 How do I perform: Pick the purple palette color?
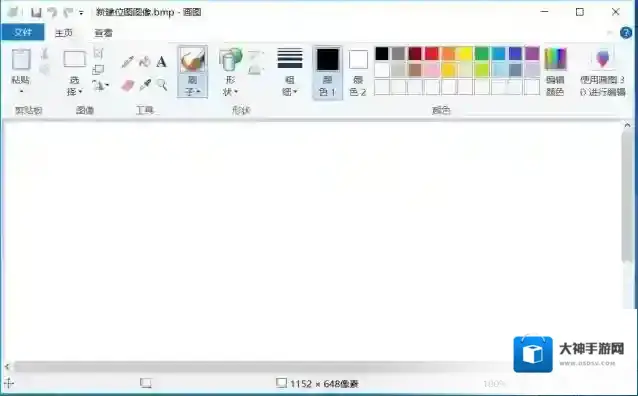[x=532, y=53]
